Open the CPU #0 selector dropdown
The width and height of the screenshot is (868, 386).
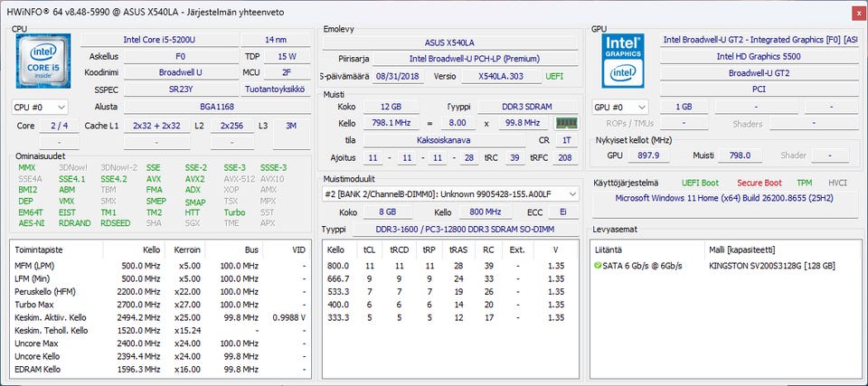(x=40, y=107)
